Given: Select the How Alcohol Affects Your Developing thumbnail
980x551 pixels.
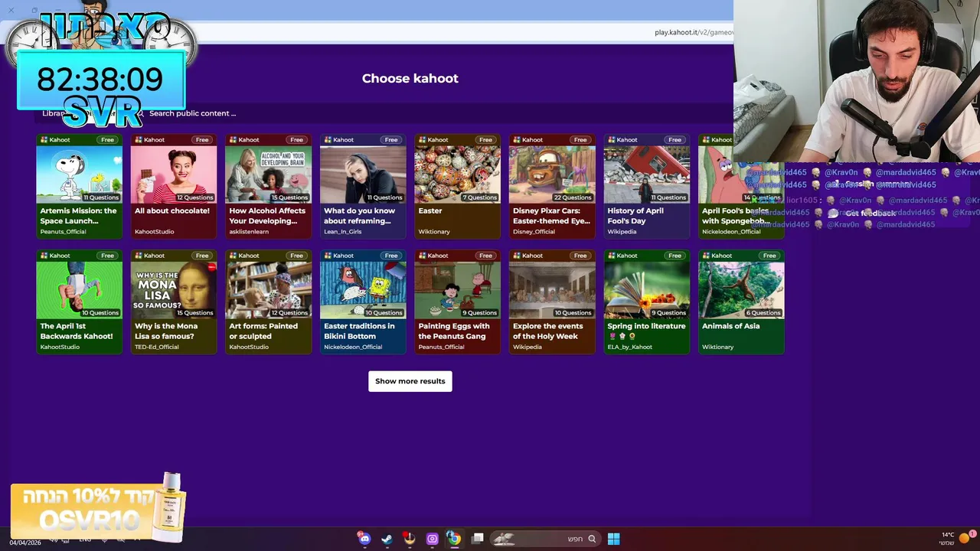Looking at the screenshot, I should [x=268, y=174].
